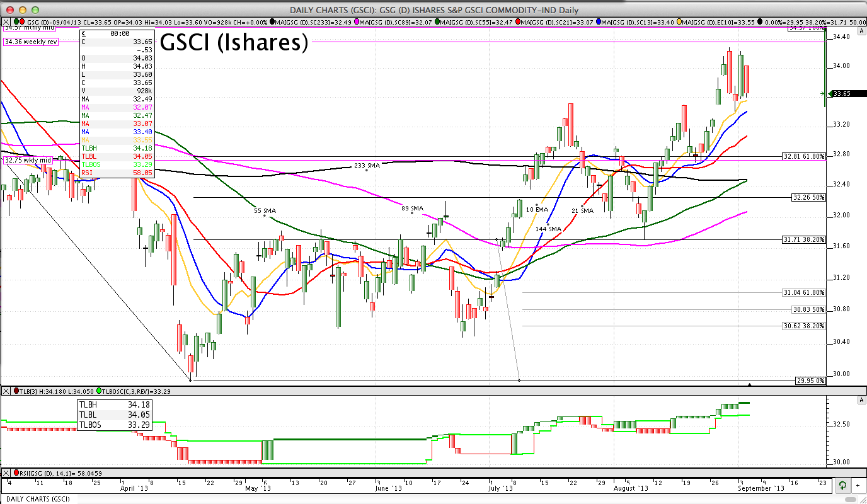Toggle the A auto-scale button in TLB pane
This screenshot has width=867, height=504.
861,400
